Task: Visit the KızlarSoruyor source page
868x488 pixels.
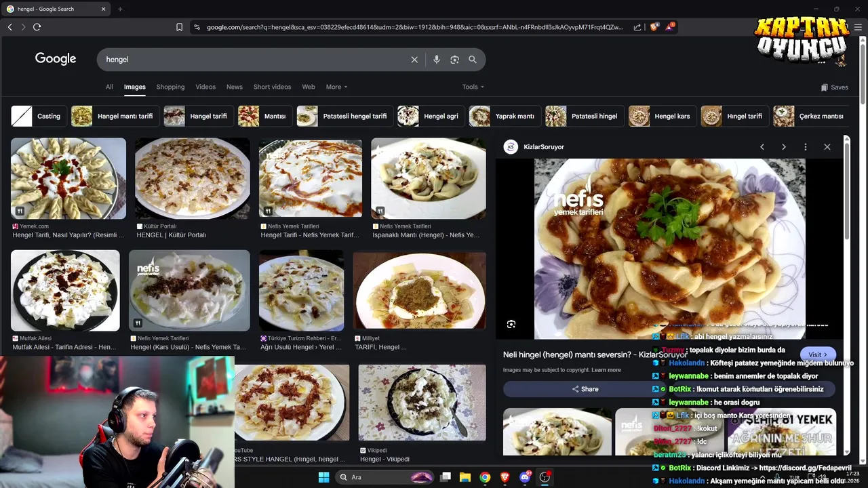Action: tap(818, 354)
